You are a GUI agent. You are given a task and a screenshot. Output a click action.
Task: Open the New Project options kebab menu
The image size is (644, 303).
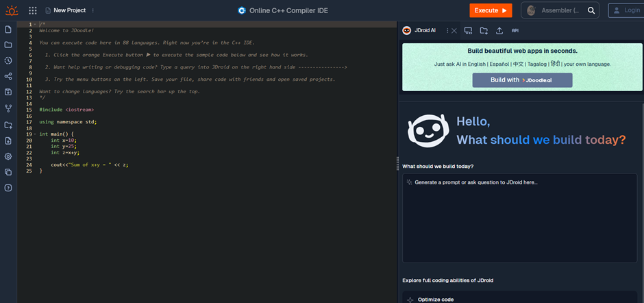(92, 10)
